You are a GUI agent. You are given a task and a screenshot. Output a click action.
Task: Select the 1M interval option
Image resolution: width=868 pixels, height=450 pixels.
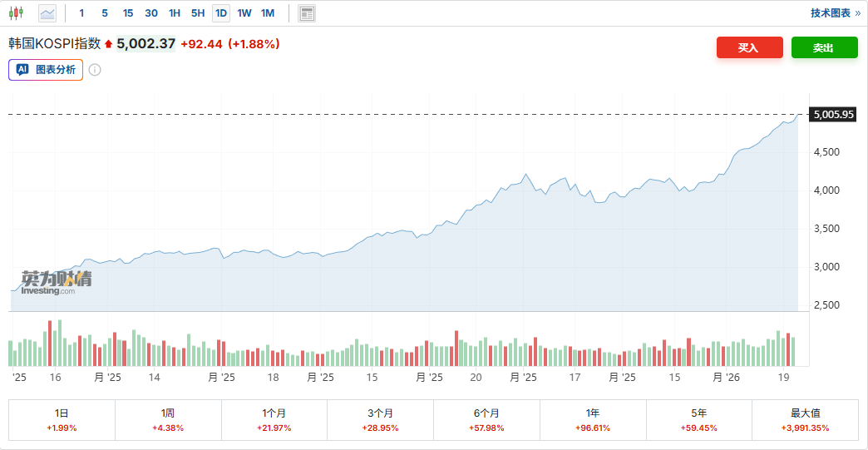click(268, 13)
